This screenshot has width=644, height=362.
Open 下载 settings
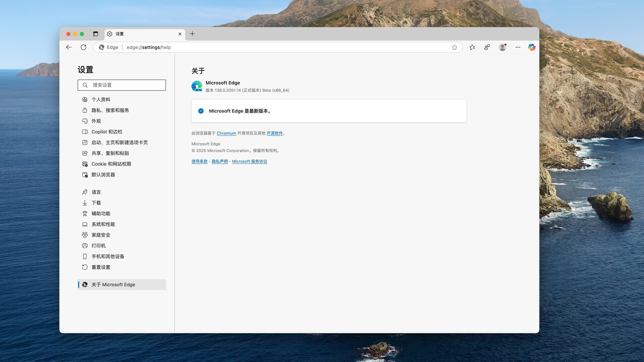point(122,203)
